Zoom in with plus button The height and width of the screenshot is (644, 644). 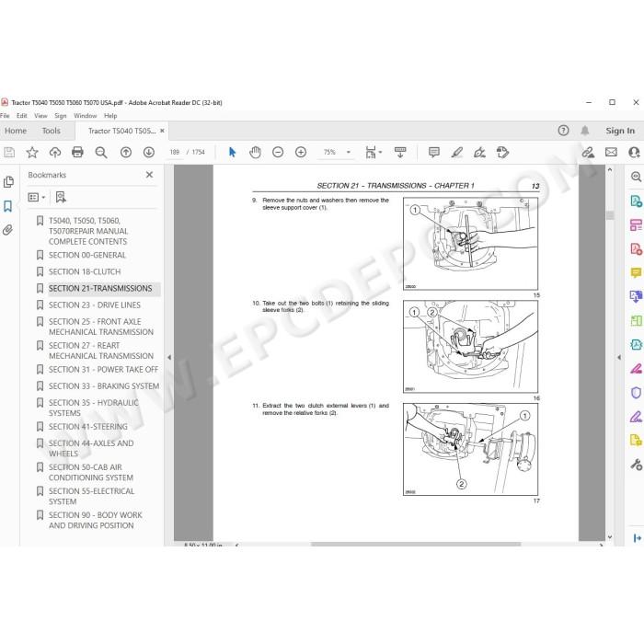click(x=301, y=153)
